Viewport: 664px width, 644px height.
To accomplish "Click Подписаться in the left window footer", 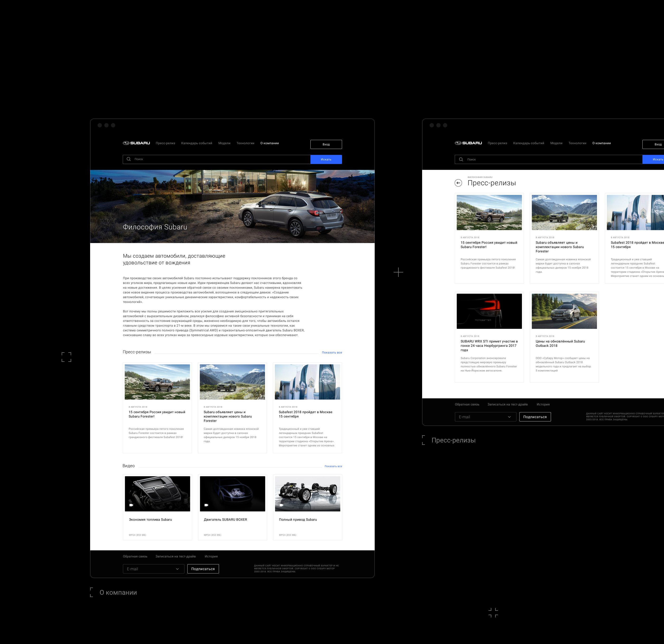I will pyautogui.click(x=203, y=569).
